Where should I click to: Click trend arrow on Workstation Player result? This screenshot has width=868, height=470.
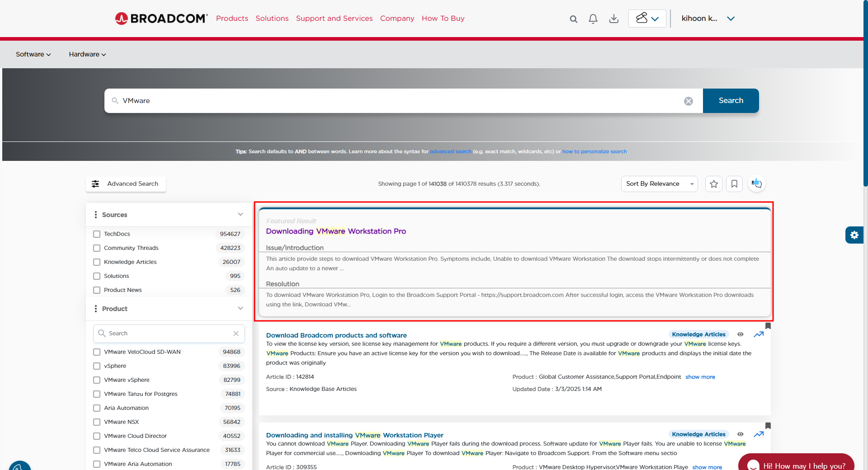(x=759, y=434)
